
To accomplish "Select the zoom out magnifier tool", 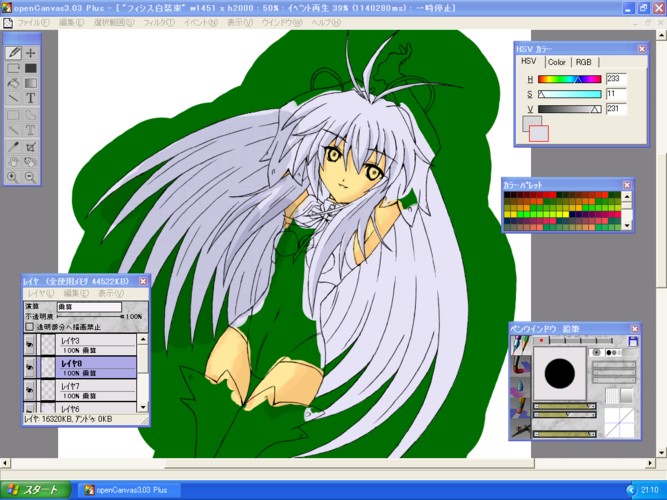I will (31, 177).
